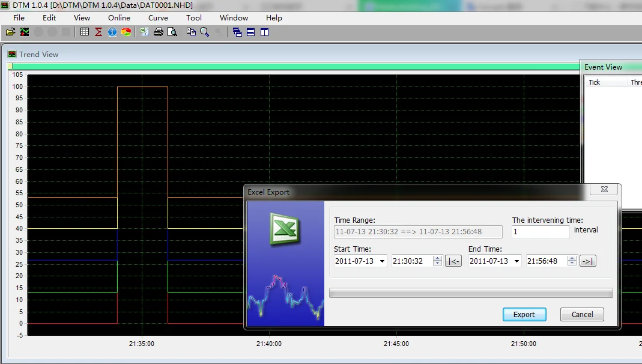Click the export progress bar
This screenshot has width=642, height=364.
point(471,293)
